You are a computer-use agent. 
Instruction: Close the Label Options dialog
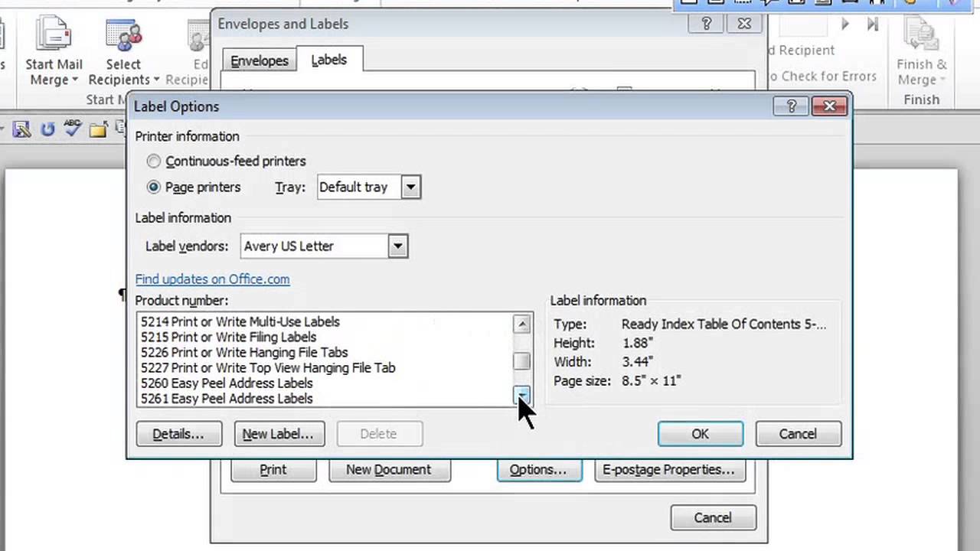[x=829, y=106]
